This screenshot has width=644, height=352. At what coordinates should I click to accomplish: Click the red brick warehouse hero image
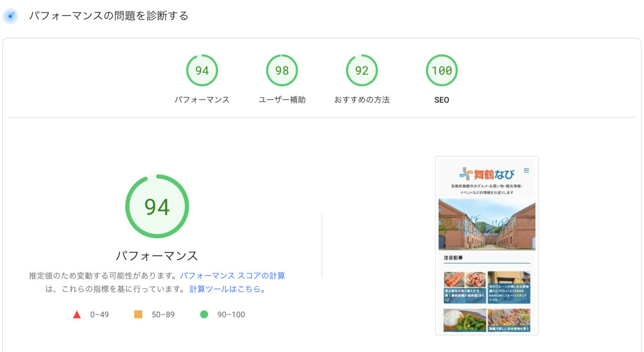[487, 224]
